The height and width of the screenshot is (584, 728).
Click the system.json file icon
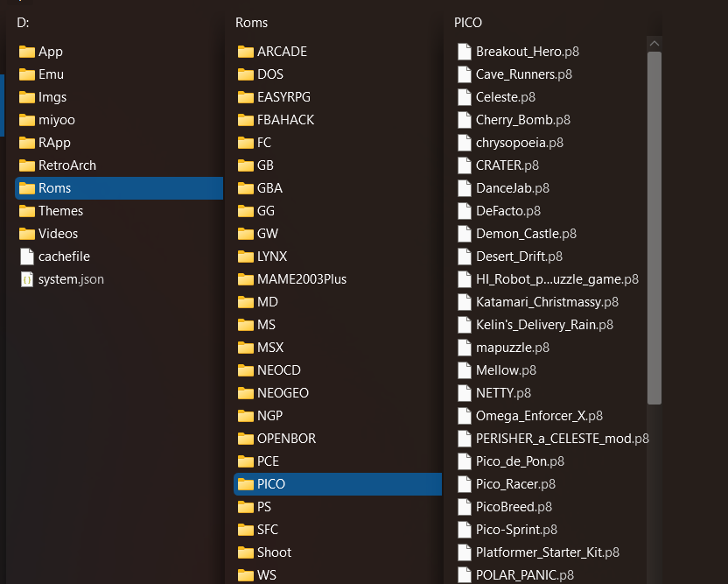point(27,279)
